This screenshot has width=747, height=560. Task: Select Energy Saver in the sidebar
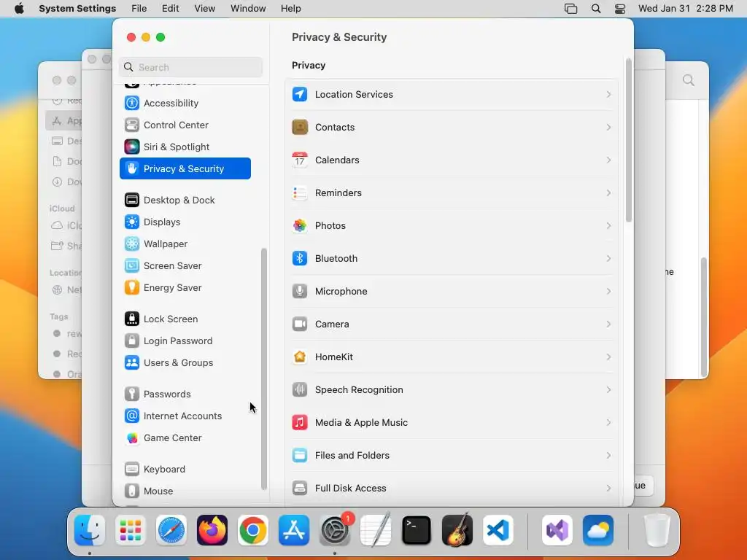[185, 287]
